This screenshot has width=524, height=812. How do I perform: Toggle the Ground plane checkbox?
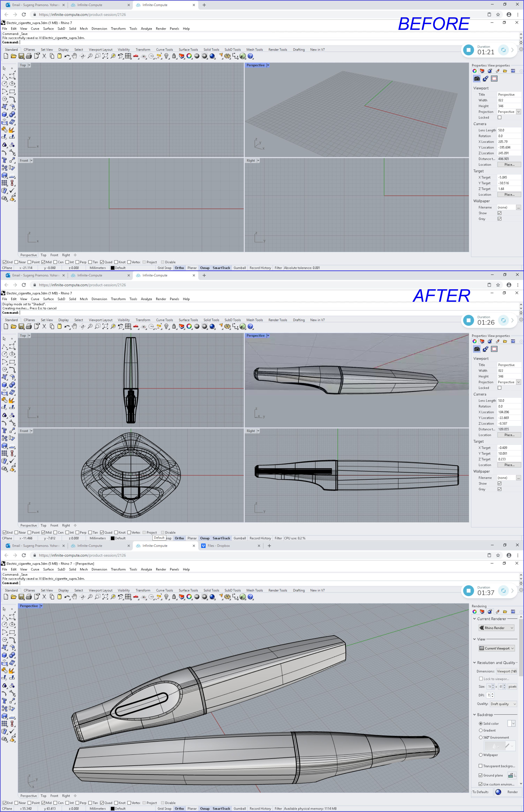tap(480, 775)
